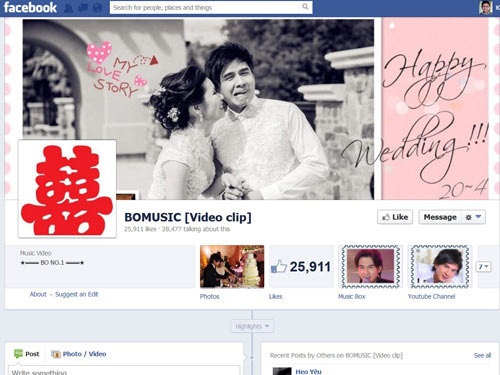Viewport: 500px width, 375px height.
Task: Open the messages icon in header
Action: point(83,8)
